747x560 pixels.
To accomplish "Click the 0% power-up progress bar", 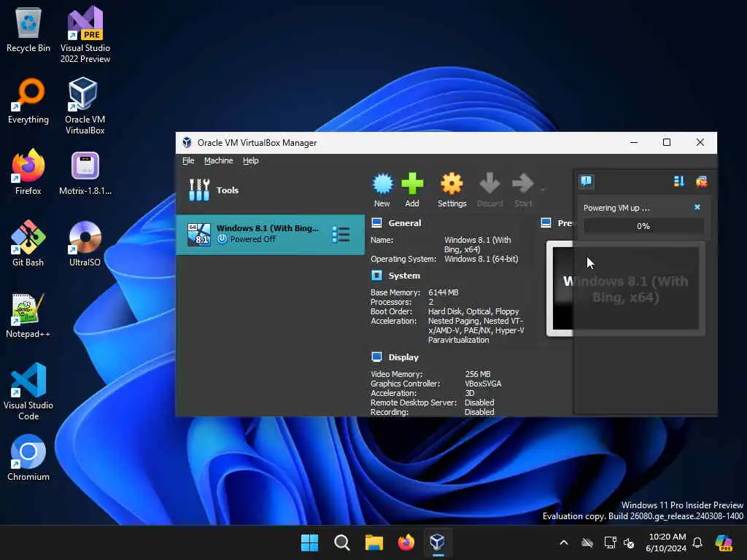I will pos(643,226).
